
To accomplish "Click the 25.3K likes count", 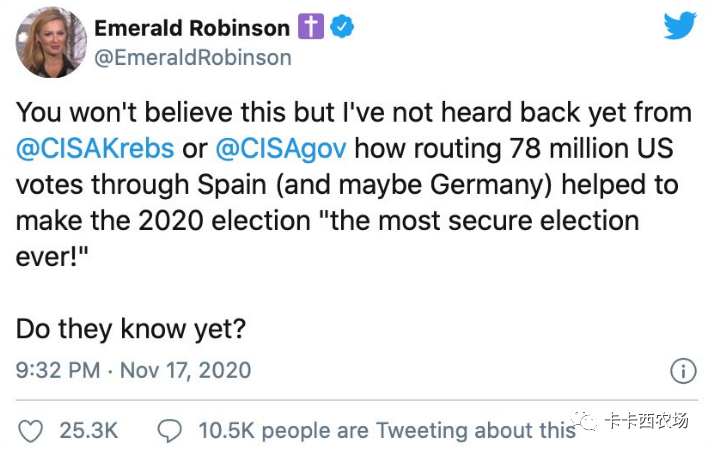I will coord(89,430).
